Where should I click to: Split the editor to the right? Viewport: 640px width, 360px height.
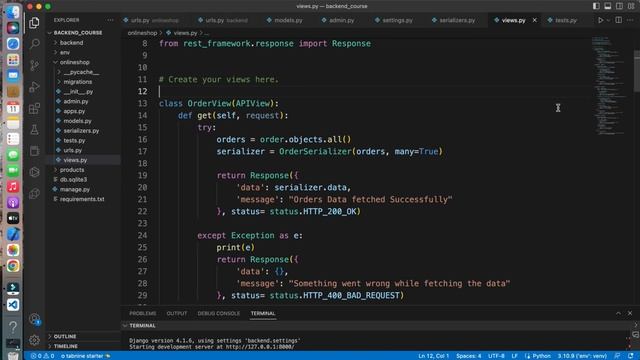tap(619, 20)
